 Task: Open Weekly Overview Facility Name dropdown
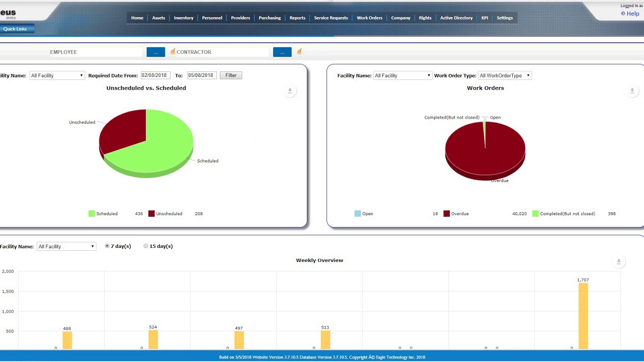point(66,246)
